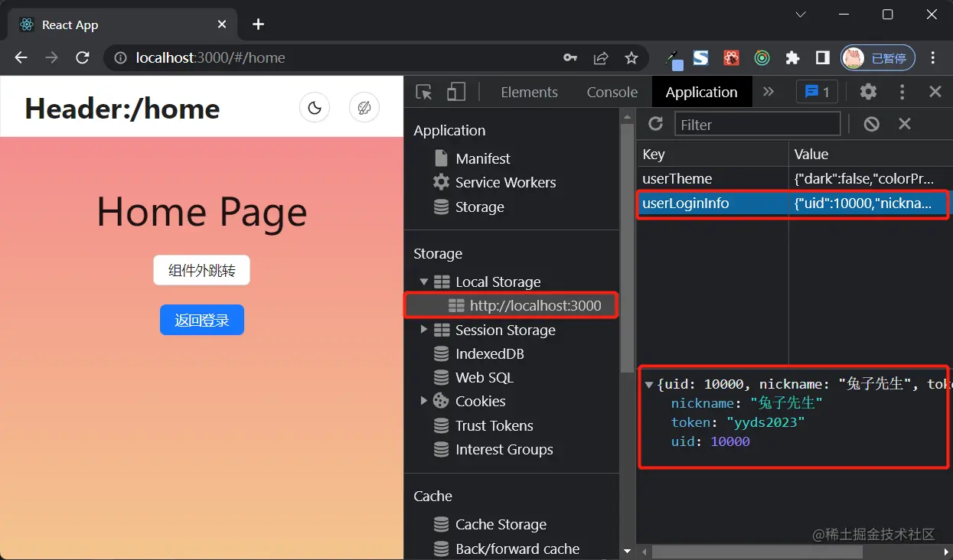Click the 组件外跳转 button

[202, 270]
